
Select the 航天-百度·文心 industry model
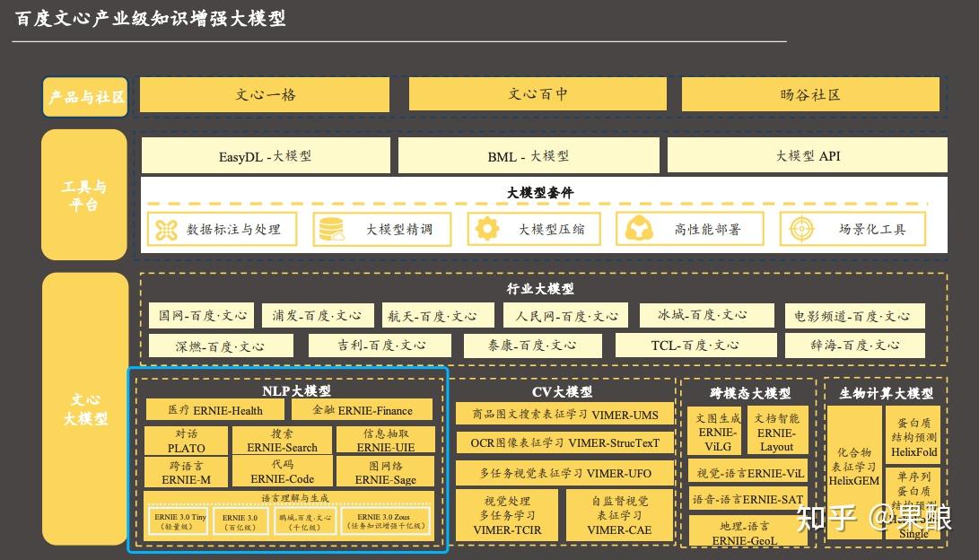click(x=438, y=315)
